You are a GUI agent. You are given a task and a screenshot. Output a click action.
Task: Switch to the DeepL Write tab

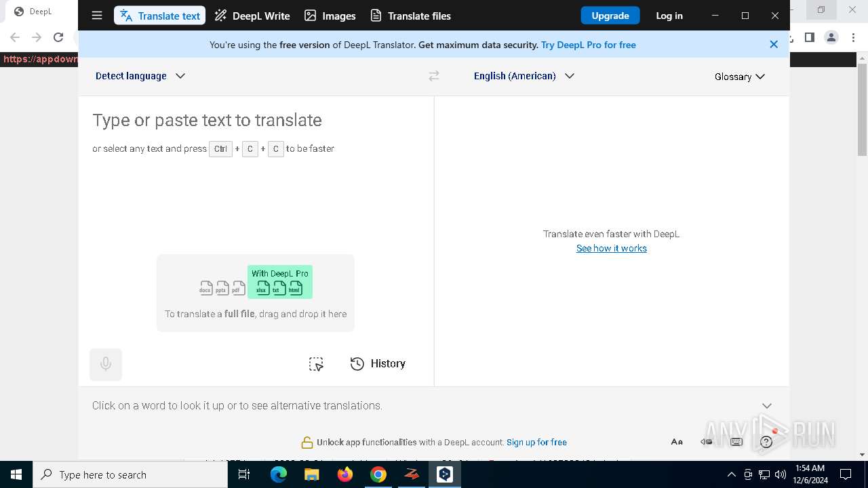[x=252, y=16]
